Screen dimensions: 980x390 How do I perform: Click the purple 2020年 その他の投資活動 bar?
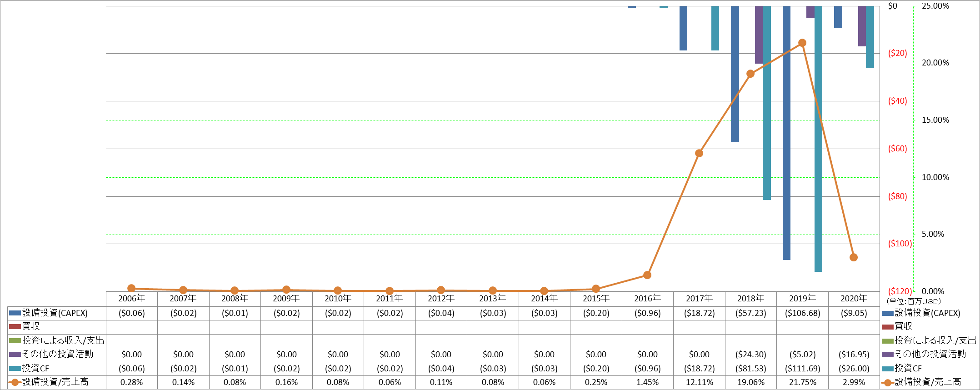(862, 26)
